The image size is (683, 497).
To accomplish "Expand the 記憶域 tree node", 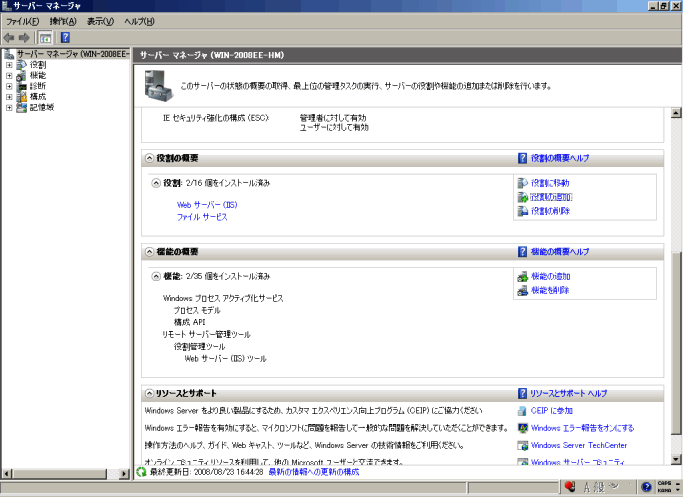I will [x=9, y=108].
